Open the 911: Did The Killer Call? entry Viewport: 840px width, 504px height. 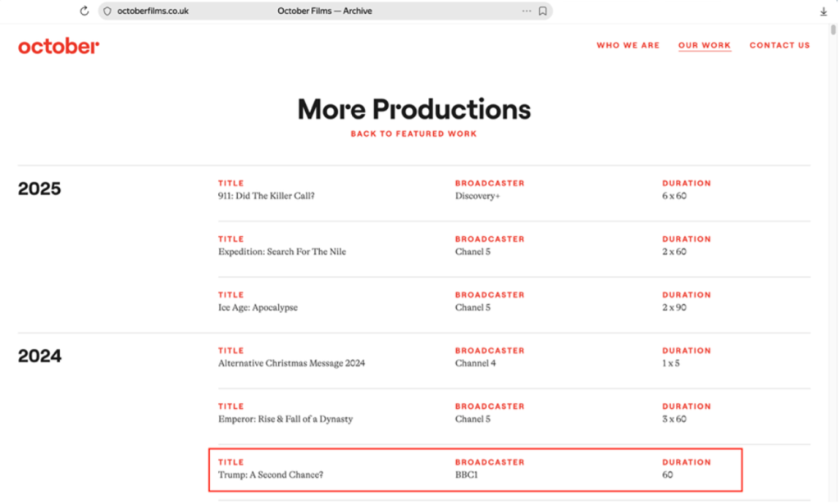(x=267, y=196)
